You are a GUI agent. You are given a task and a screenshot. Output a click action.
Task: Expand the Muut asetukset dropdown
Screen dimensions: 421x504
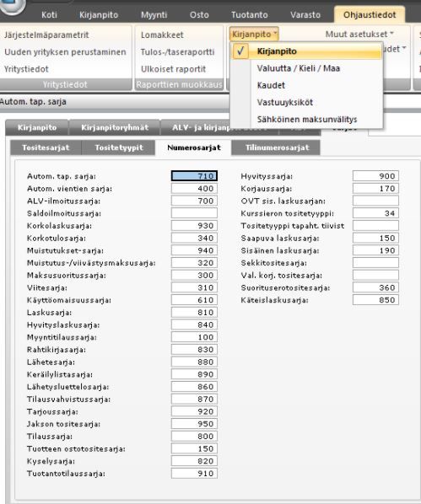(x=359, y=34)
